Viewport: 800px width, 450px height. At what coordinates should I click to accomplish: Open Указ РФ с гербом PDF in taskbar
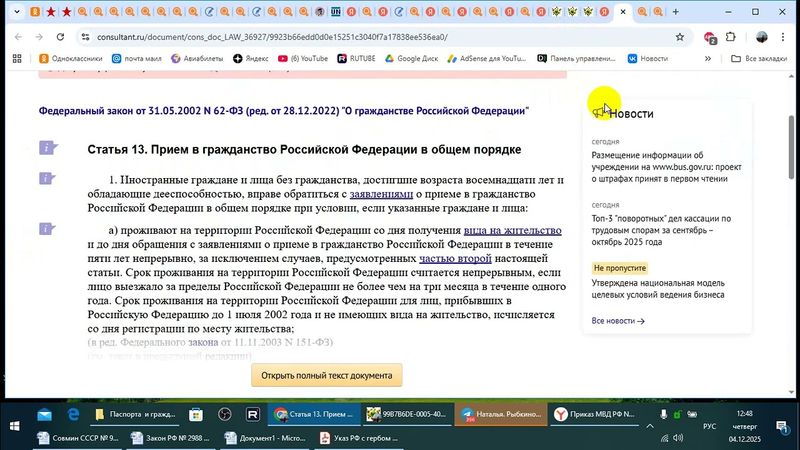point(359,438)
